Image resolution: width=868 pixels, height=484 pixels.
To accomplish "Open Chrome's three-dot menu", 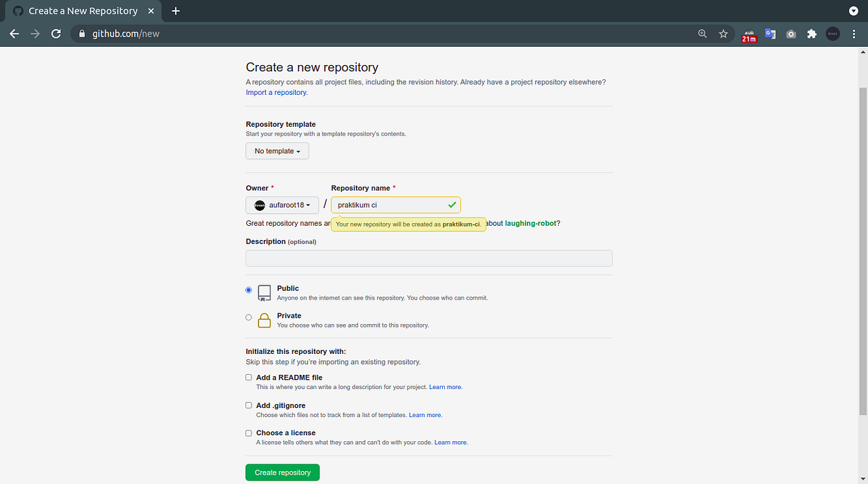I will (x=854, y=33).
